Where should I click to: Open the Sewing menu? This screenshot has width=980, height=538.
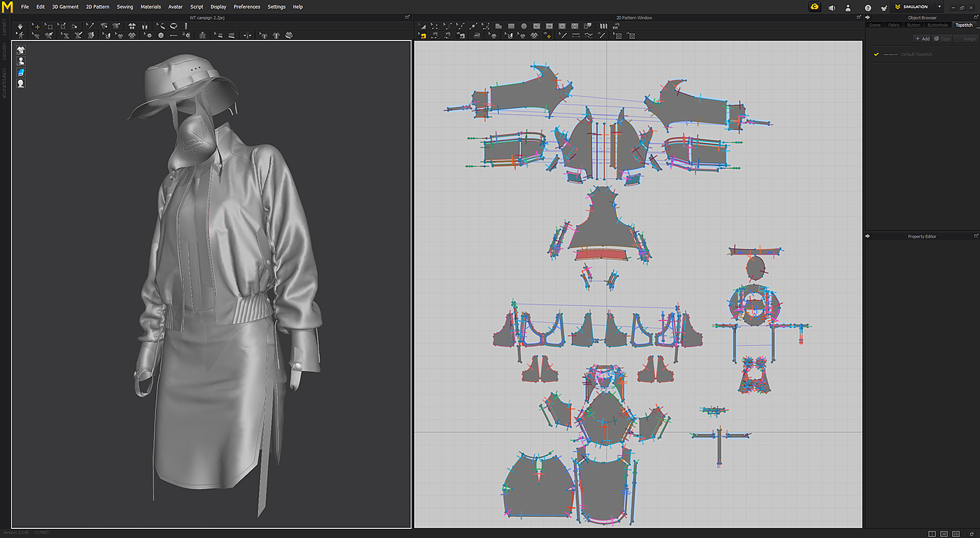pyautogui.click(x=125, y=7)
